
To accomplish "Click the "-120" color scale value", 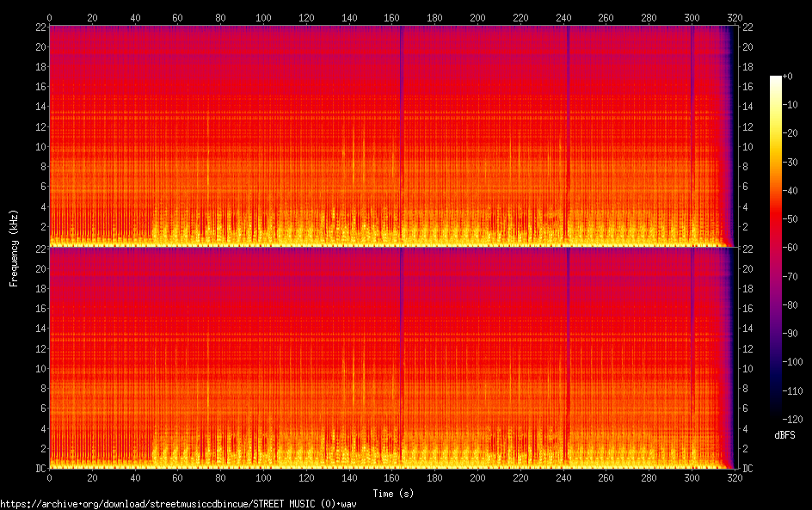I will [792, 420].
